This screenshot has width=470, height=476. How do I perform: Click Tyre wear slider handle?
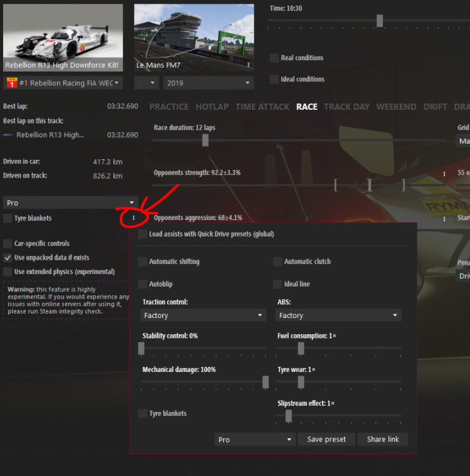coord(301,382)
